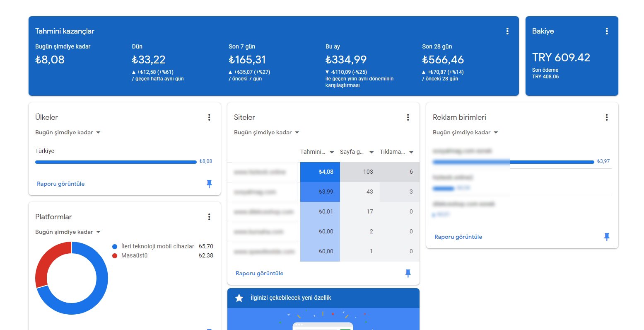Click the star icon in new feature banner
The width and height of the screenshot is (644, 330).
pyautogui.click(x=239, y=298)
